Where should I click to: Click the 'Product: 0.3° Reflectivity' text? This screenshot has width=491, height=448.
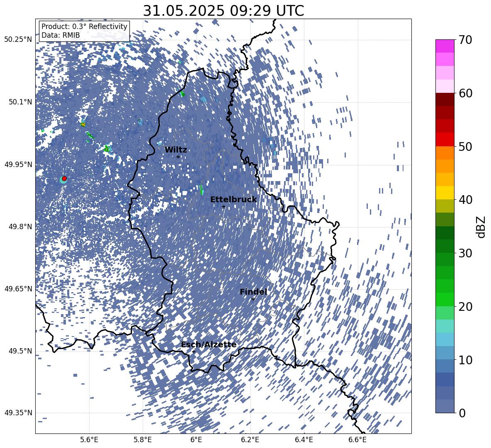(x=84, y=26)
